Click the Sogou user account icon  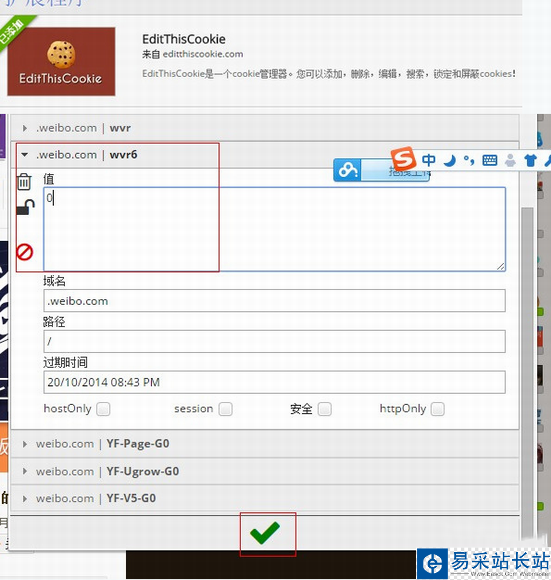pyautogui.click(x=510, y=161)
